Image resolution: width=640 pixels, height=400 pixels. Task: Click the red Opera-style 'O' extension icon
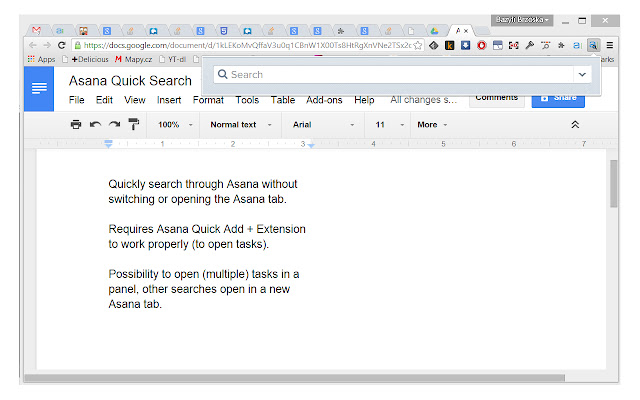pos(482,45)
